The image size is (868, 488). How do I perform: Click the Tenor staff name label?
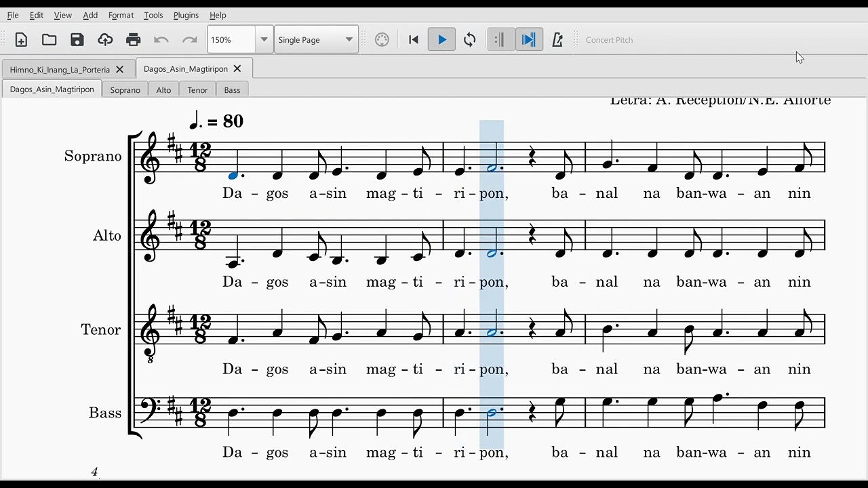point(101,329)
